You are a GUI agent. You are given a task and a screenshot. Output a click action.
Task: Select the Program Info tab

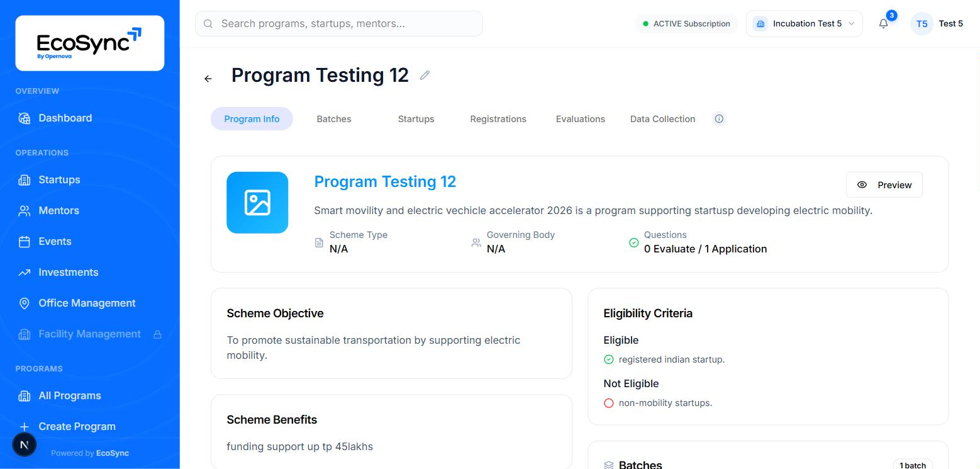point(252,119)
